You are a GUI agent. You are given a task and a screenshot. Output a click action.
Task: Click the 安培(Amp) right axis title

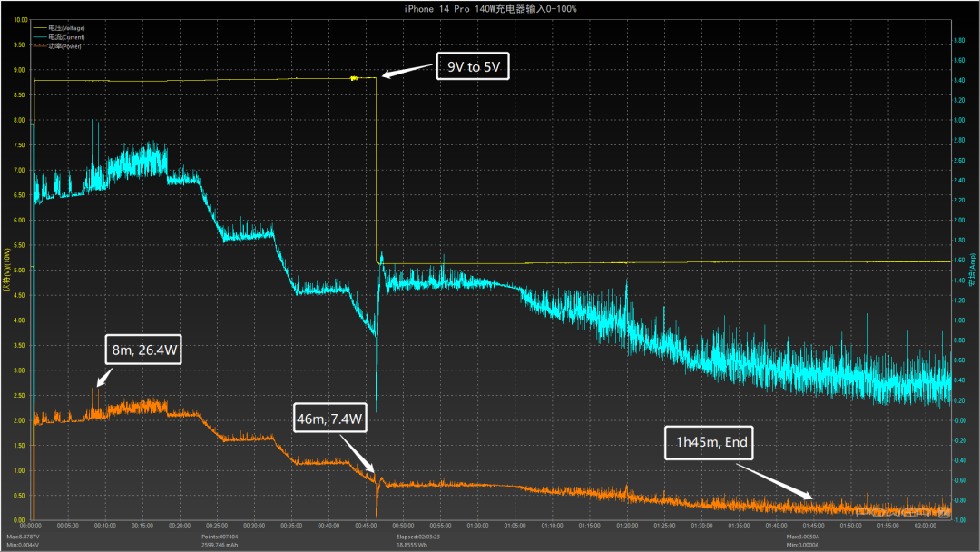[x=973, y=270]
